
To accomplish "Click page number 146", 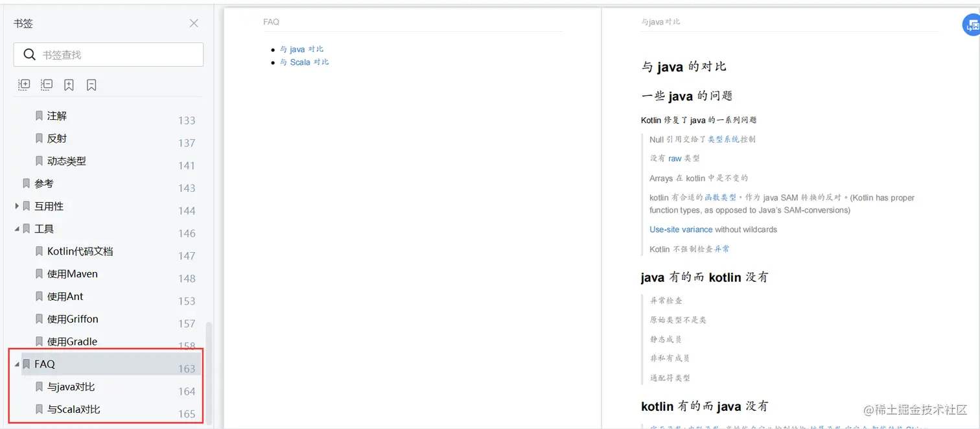I will point(187,233).
